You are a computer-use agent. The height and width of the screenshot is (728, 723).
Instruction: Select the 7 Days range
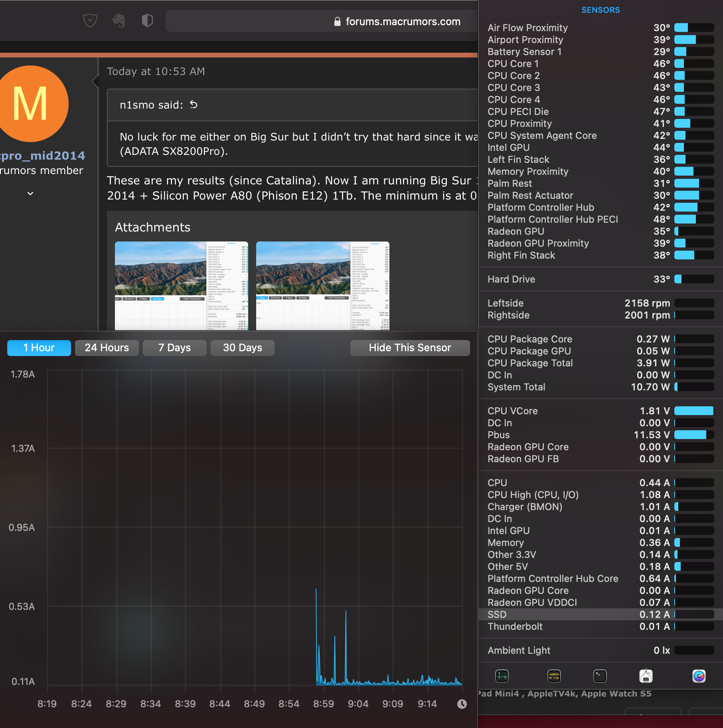(x=175, y=348)
